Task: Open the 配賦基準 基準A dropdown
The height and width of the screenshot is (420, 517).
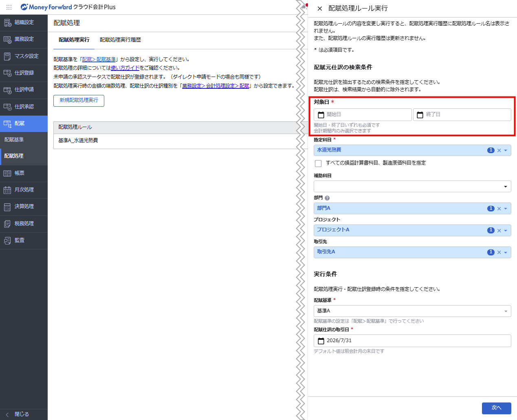Action: point(412,311)
